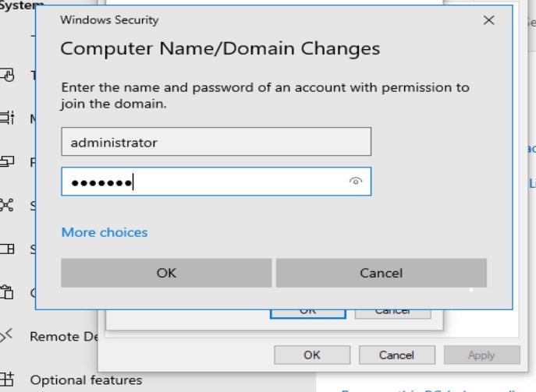Click the Multitasking icon in sidebar
Image resolution: width=536 pixels, height=392 pixels.
point(7,118)
